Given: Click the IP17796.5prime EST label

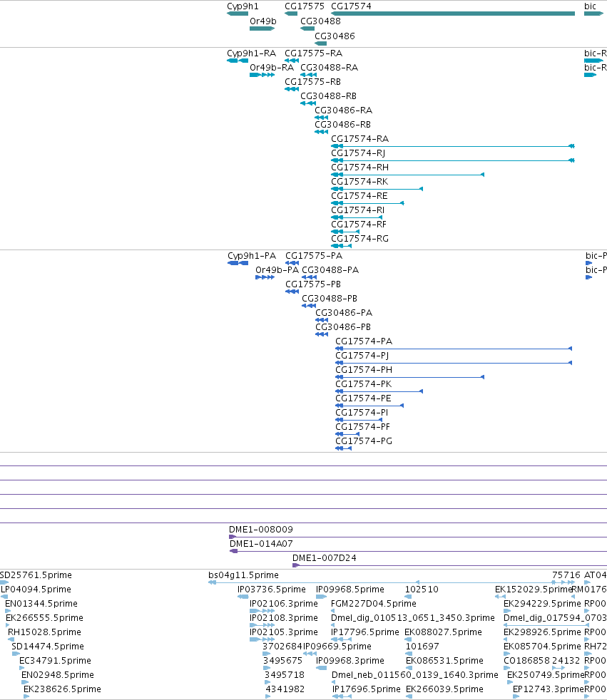Looking at the screenshot, I should pyautogui.click(x=365, y=632).
